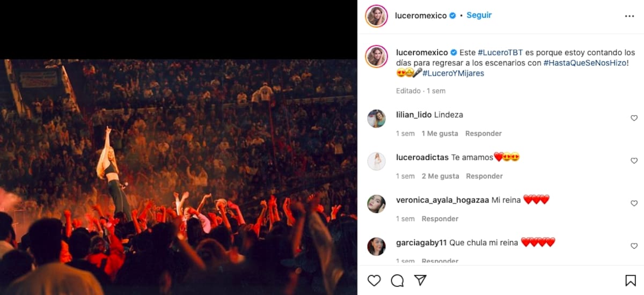
Task: View likes on luceroadictas comment
Action: tap(441, 176)
